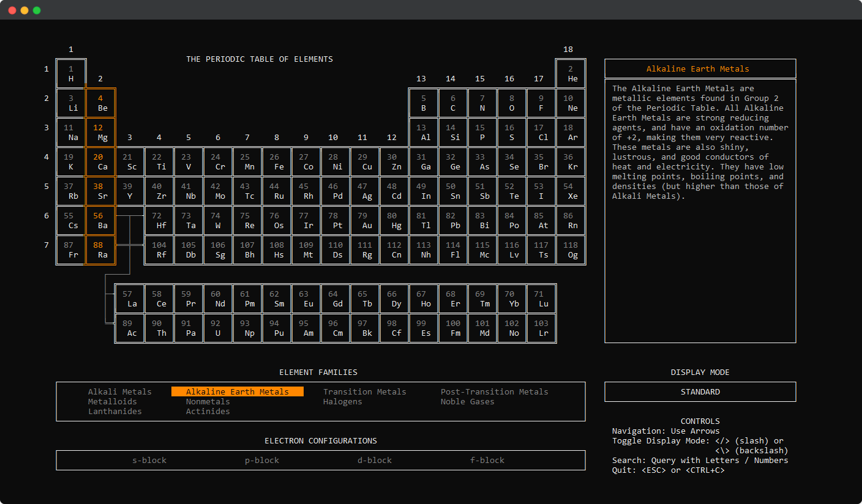Click the Iron (Fe) cell
This screenshot has height=504, width=862.
(277, 161)
